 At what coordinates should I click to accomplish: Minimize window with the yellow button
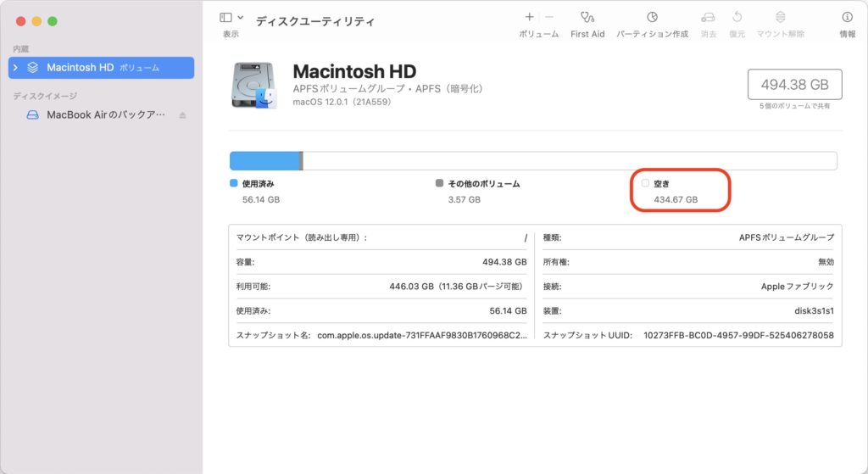(36, 21)
